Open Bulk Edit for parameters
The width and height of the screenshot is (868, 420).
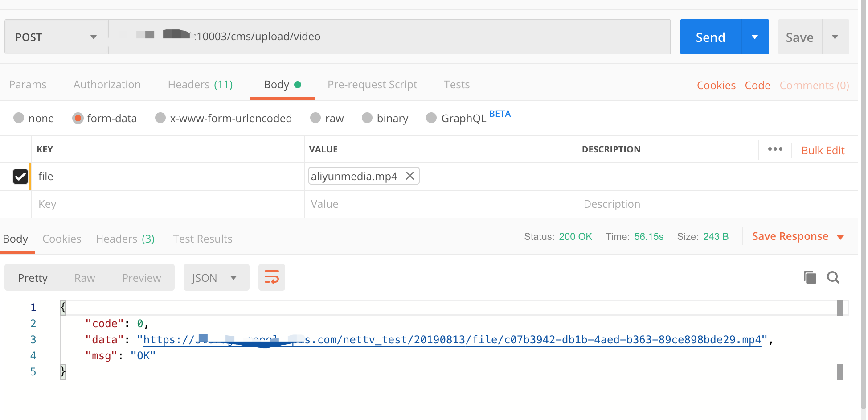823,150
